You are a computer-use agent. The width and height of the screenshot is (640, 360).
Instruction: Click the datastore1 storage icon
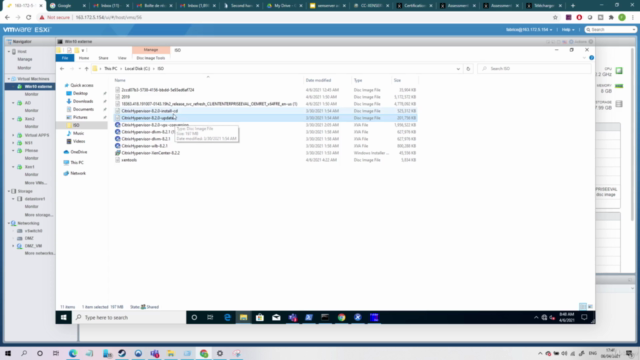tap(19, 199)
